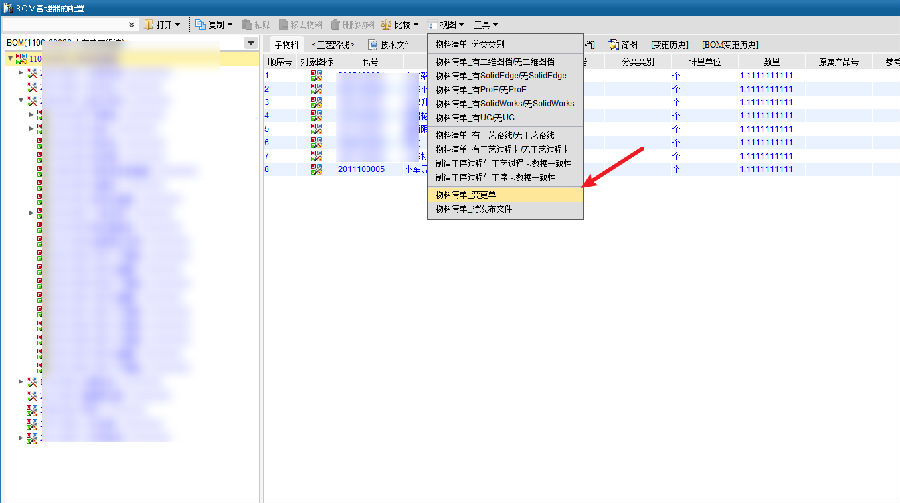Switch to the 子物料 tab
This screenshot has width=900, height=503.
click(286, 44)
